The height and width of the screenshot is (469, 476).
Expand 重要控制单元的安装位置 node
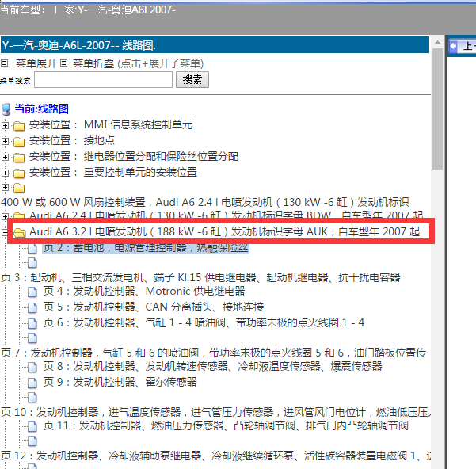coord(5,173)
